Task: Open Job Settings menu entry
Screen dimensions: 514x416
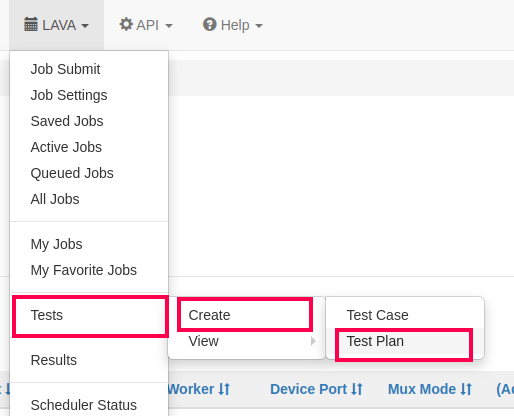Action: pos(89,95)
